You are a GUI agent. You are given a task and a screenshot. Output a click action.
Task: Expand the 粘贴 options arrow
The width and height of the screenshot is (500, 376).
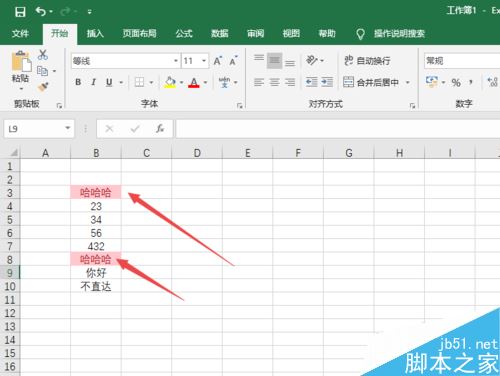[x=21, y=88]
